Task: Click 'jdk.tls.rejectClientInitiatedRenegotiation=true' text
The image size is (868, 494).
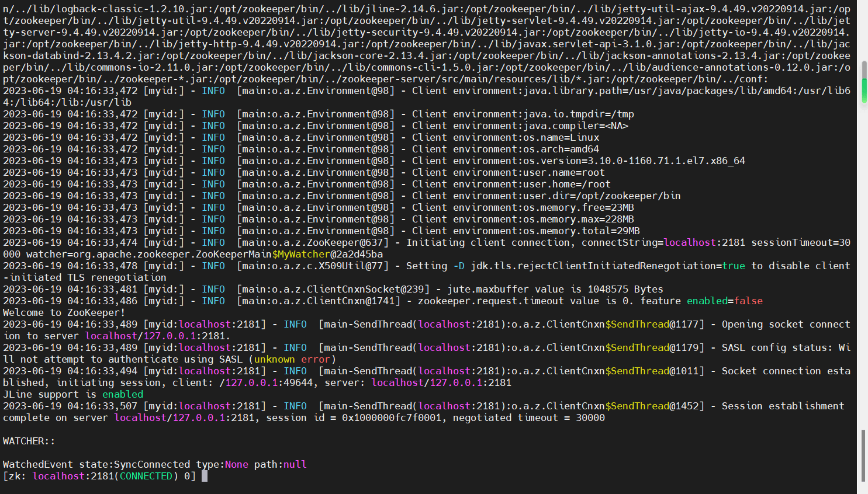Action: [x=608, y=266]
